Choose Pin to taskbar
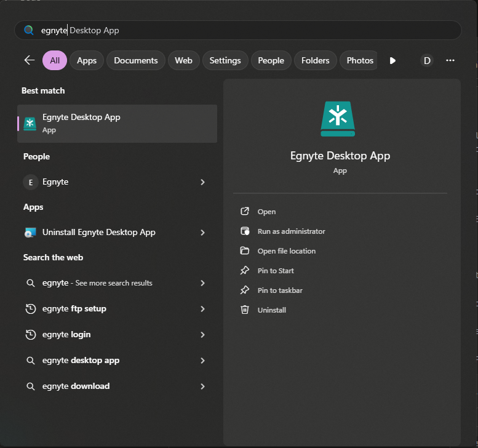Screen dimensions: 478x448 (280, 290)
